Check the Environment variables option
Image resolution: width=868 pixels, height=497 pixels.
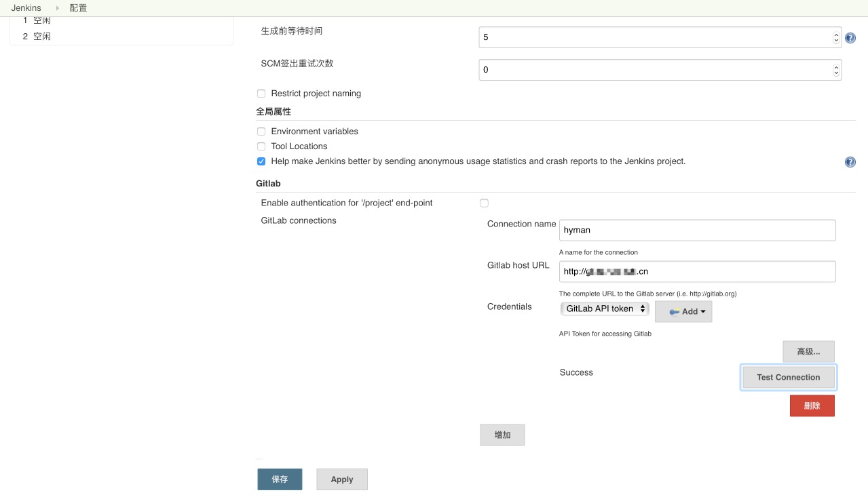(x=261, y=132)
